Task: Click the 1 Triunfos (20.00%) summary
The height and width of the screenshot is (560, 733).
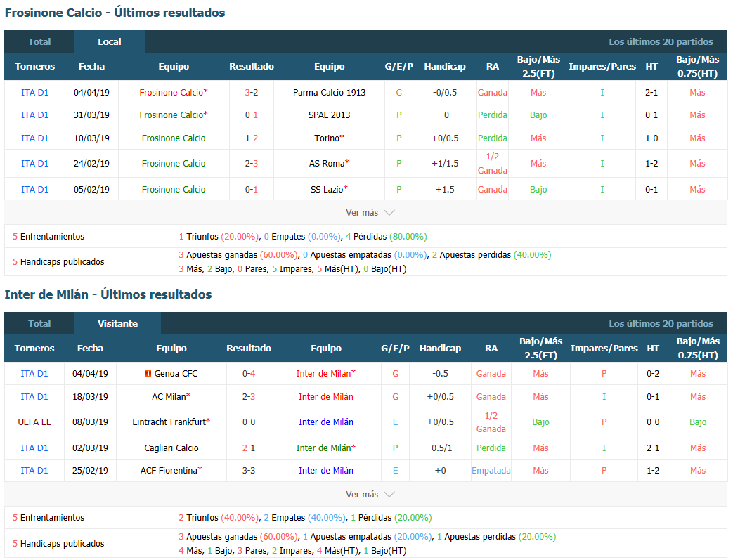Action: (x=219, y=237)
